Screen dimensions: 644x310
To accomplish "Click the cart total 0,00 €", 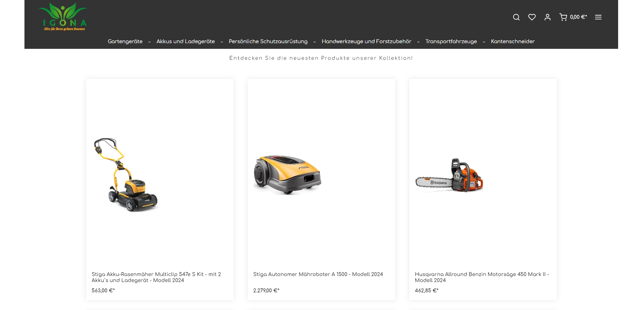I will pos(578,17).
